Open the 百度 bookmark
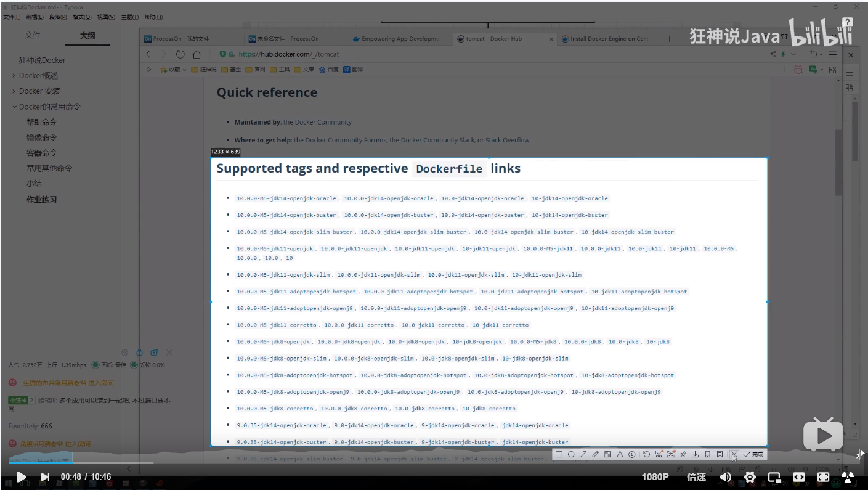Viewport: 868px width, 490px height. (328, 70)
